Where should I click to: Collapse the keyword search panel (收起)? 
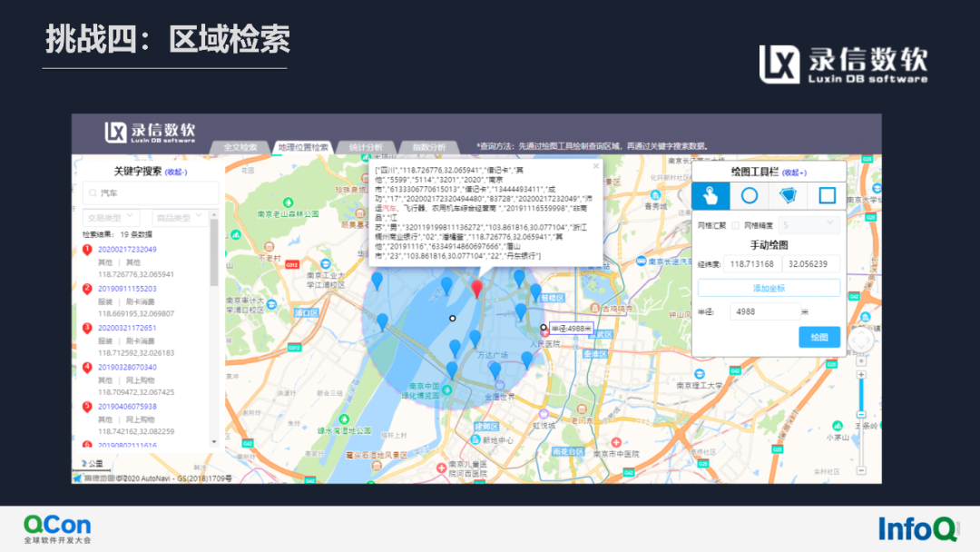tap(176, 172)
